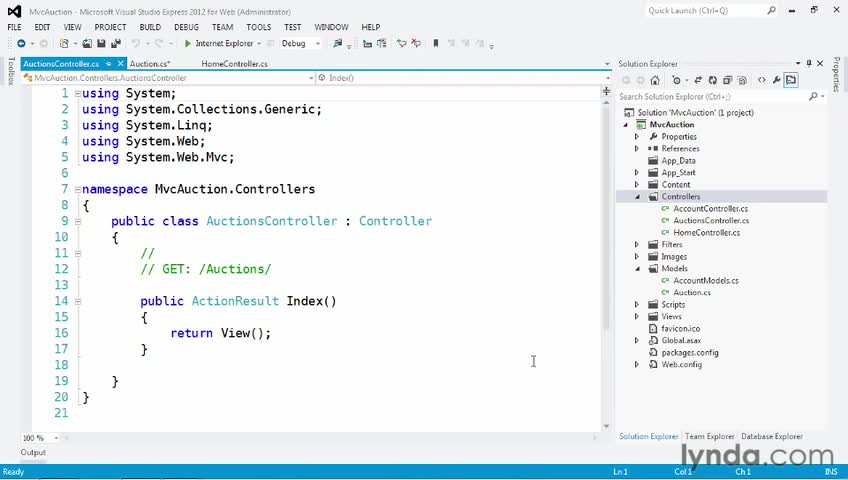Image resolution: width=848 pixels, height=480 pixels.
Task: Open the Toolbox side panel
Action: point(11,71)
